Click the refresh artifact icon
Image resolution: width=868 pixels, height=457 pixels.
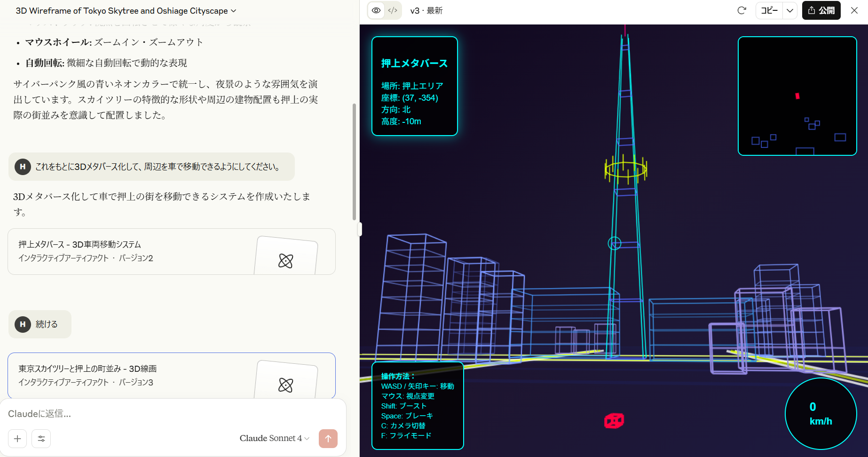click(x=742, y=10)
